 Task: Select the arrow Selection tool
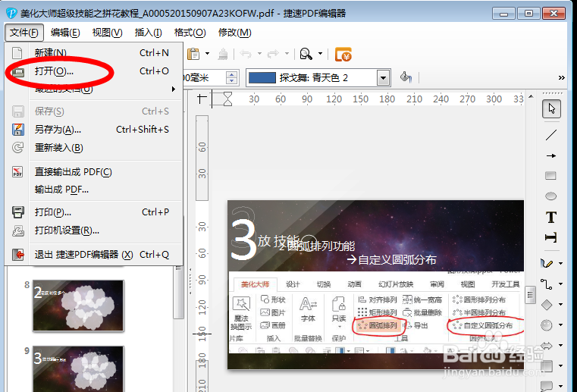tap(551, 109)
